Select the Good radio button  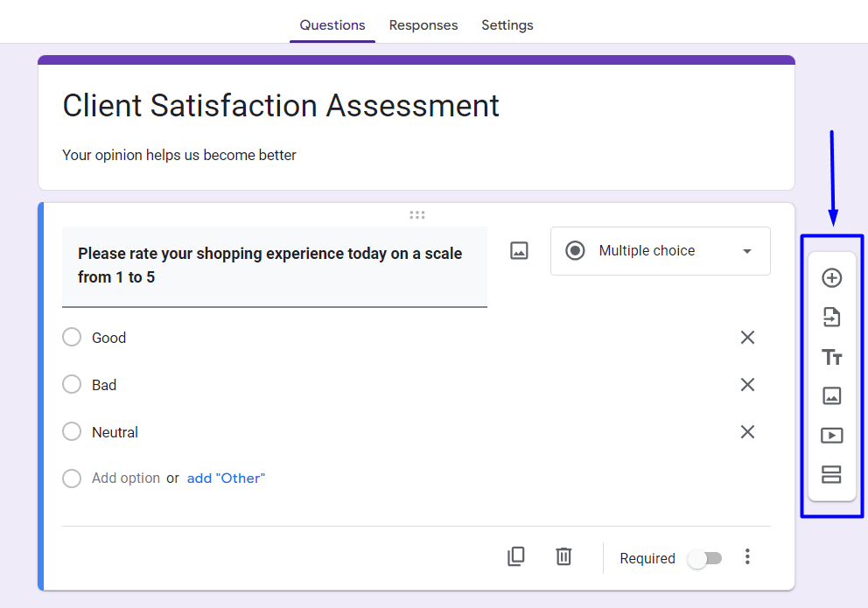(x=72, y=337)
